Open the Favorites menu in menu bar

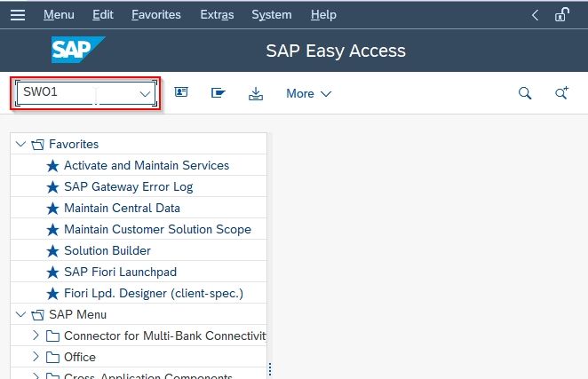(156, 15)
